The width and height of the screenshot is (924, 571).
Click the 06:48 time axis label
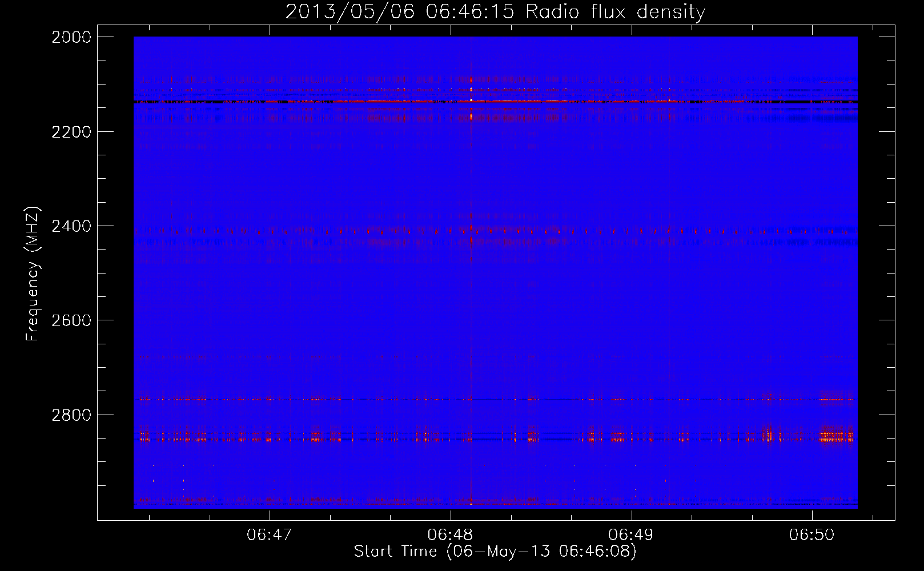pos(451,535)
